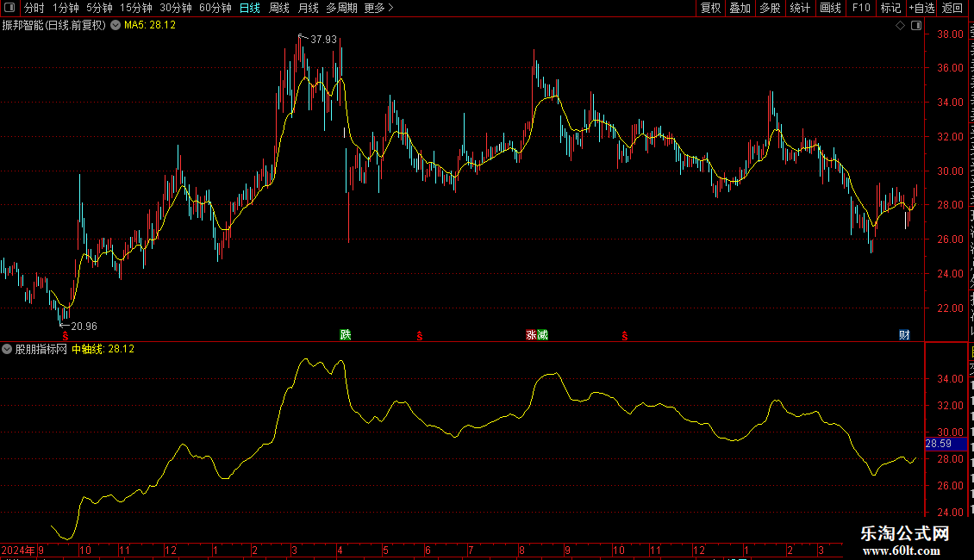
Task: Click the 标记 mark button
Action: click(x=890, y=8)
